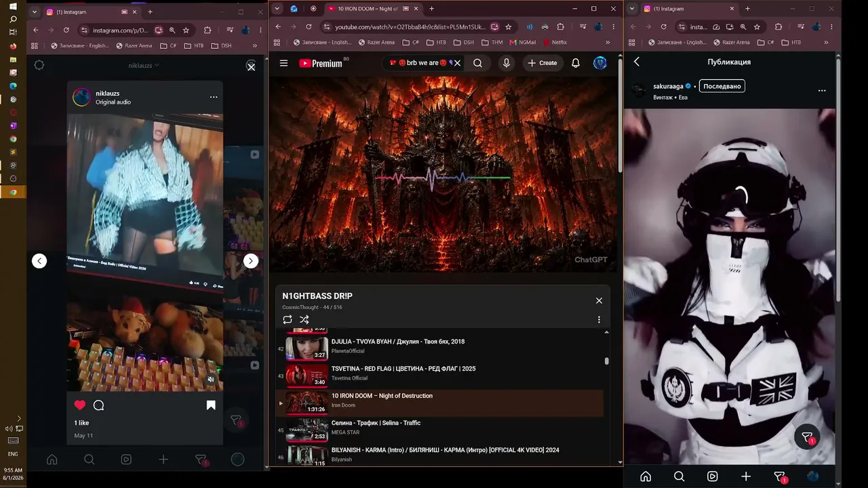This screenshot has height=488, width=868.
Task: Run the YouTube search with the magnifier button
Action: point(478,63)
